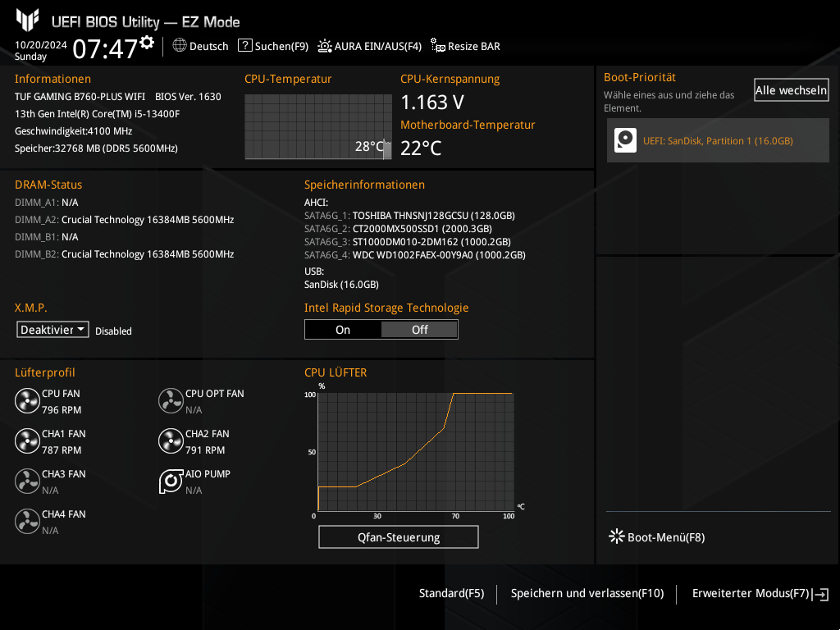
Task: Click the 10/20/2024 date text
Action: (x=41, y=45)
